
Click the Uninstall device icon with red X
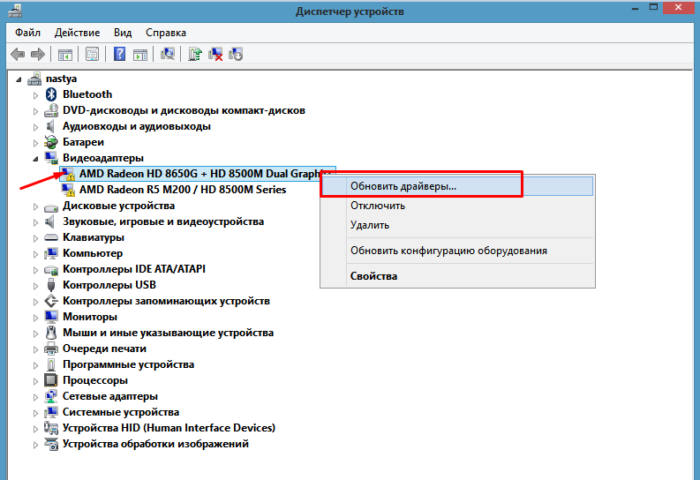coord(215,53)
